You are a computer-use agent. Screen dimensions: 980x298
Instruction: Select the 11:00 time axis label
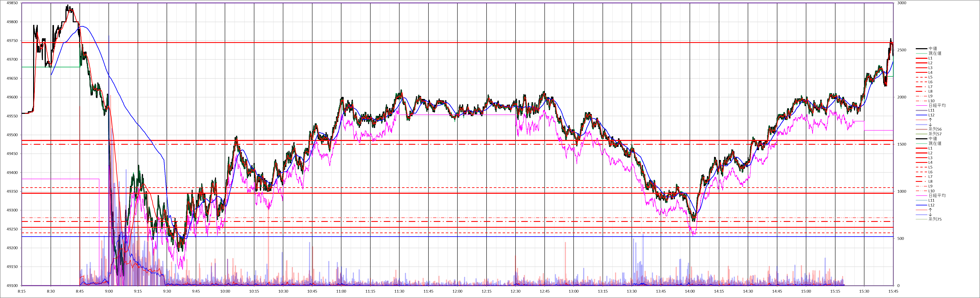[x=341, y=292]
